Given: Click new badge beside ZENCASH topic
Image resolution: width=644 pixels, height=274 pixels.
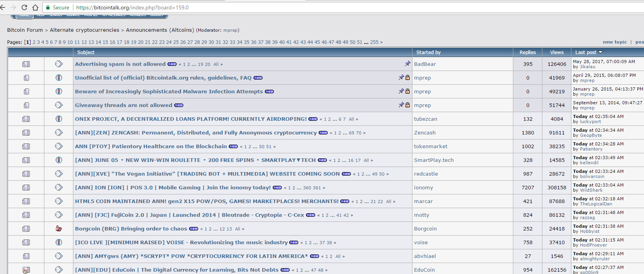Looking at the screenshot, I should pos(323,132).
